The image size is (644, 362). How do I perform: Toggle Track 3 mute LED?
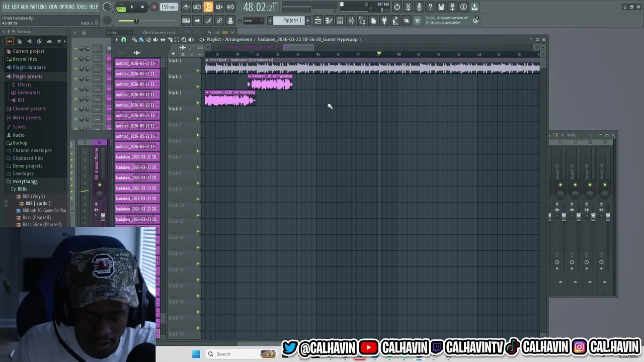198,103
